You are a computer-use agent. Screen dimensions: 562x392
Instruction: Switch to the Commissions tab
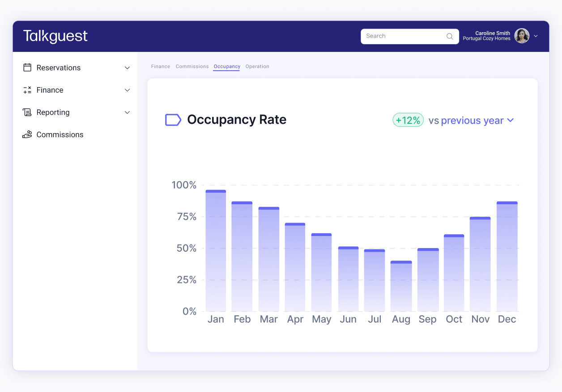pyautogui.click(x=192, y=66)
